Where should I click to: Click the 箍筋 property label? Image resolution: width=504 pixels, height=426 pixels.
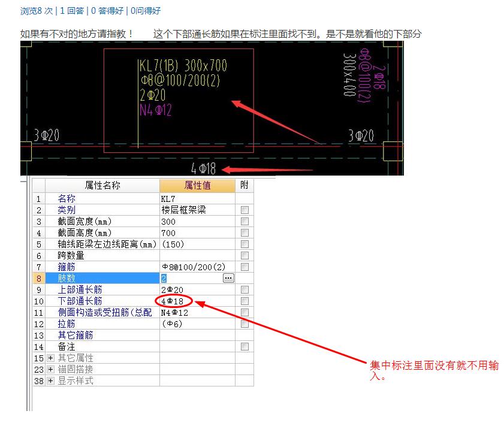click(x=67, y=267)
